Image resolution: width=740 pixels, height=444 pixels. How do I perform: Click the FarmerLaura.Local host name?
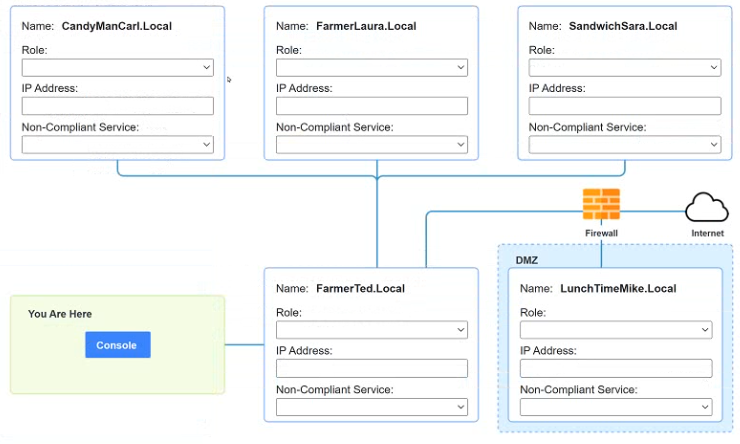pos(366,26)
